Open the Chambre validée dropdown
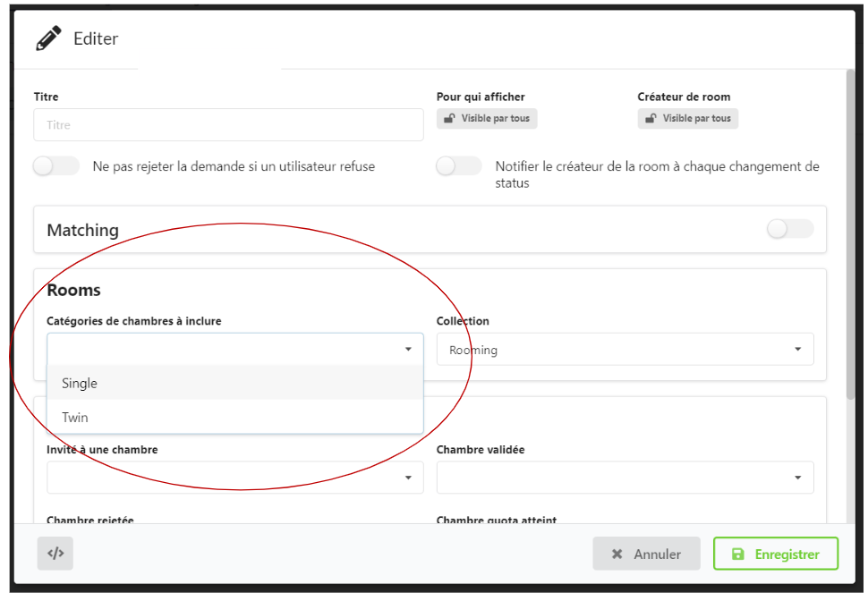 625,478
